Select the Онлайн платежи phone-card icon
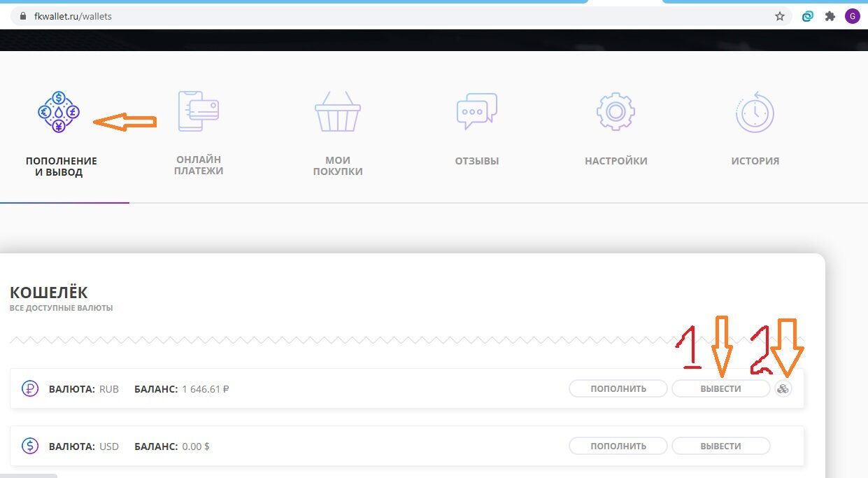The height and width of the screenshot is (478, 868). (x=199, y=111)
